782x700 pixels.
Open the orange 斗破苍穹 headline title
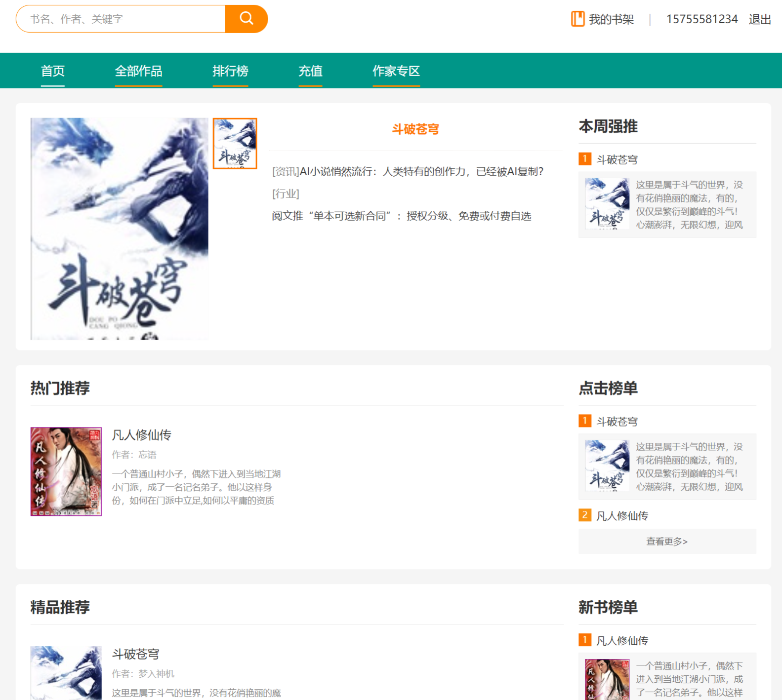tap(415, 129)
